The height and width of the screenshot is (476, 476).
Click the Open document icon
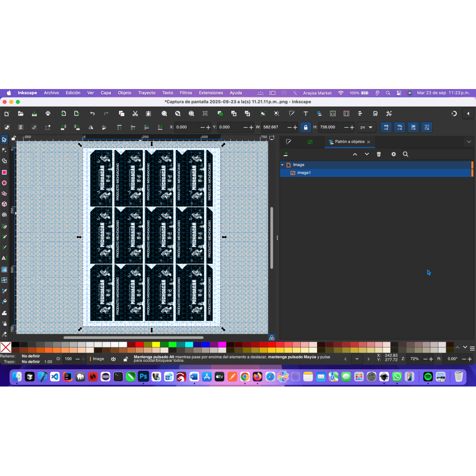20,114
